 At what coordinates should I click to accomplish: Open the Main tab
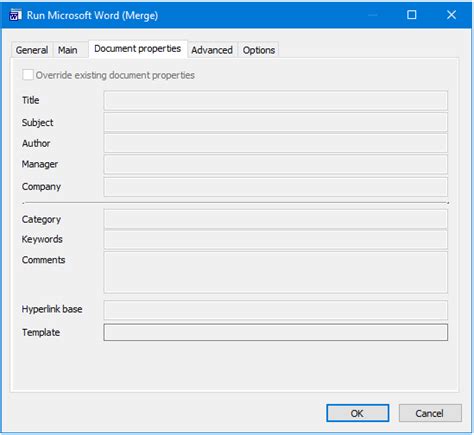68,50
